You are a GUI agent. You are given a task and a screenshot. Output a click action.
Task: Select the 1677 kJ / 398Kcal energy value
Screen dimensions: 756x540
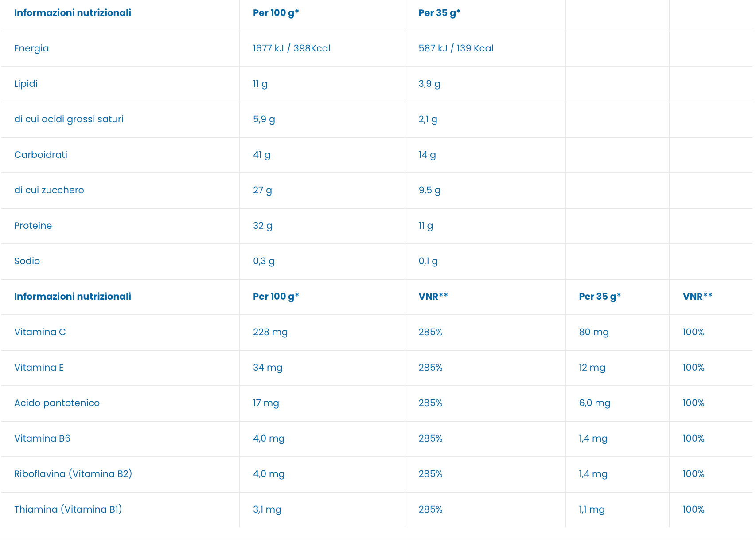pos(292,48)
